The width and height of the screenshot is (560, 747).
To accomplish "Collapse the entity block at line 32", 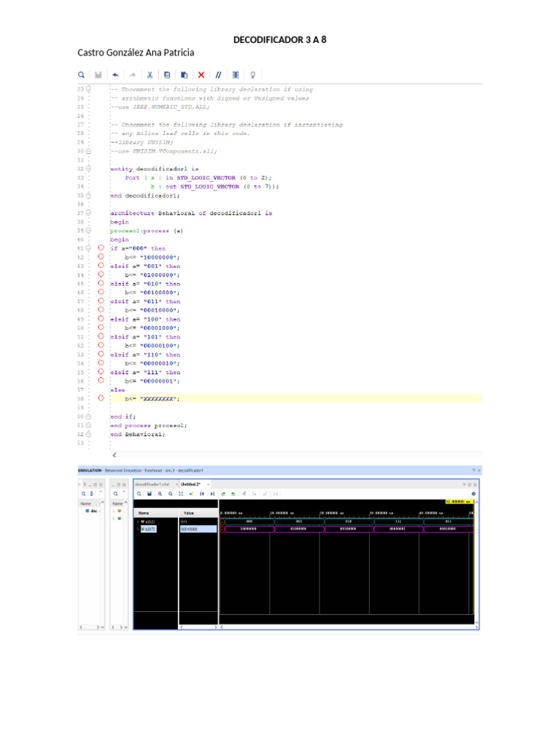I will 89,169.
